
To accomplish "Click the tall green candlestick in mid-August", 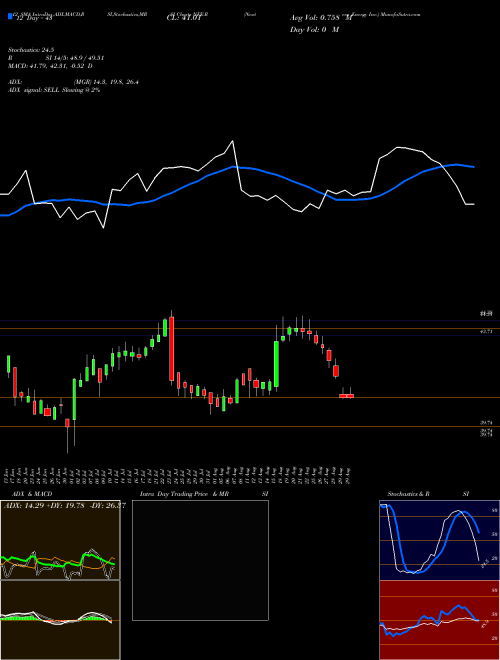I will 276,364.
